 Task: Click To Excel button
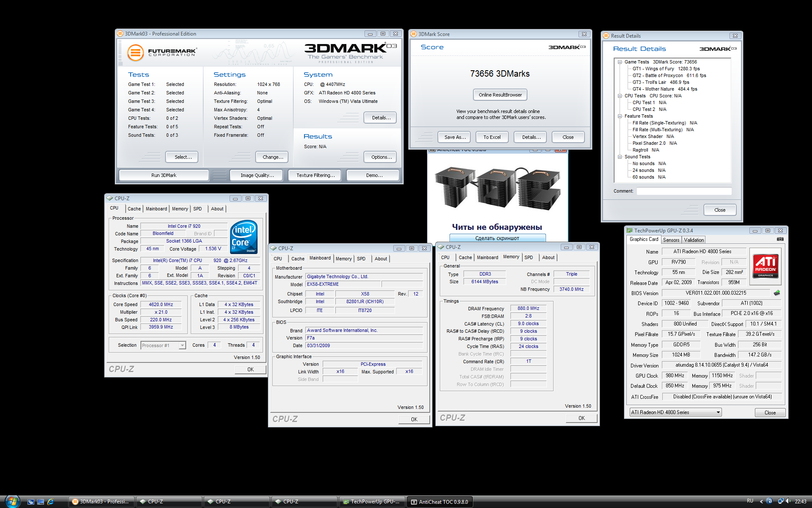tap(492, 137)
